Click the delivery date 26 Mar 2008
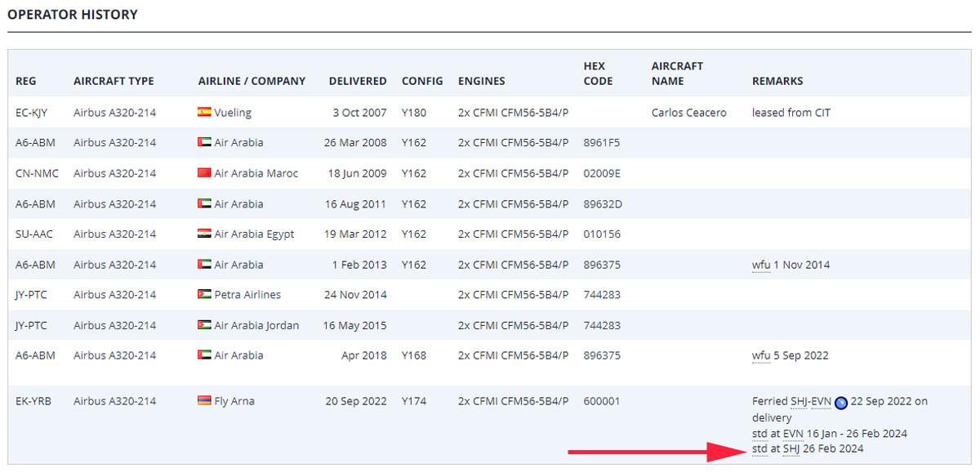 pos(355,142)
